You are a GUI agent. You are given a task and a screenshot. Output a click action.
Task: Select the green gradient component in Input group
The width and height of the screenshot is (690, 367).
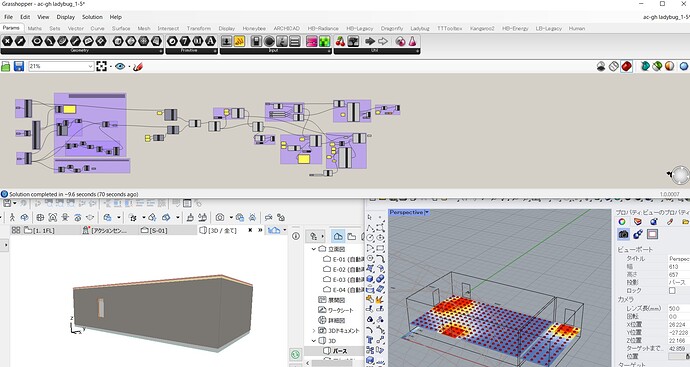coord(324,41)
